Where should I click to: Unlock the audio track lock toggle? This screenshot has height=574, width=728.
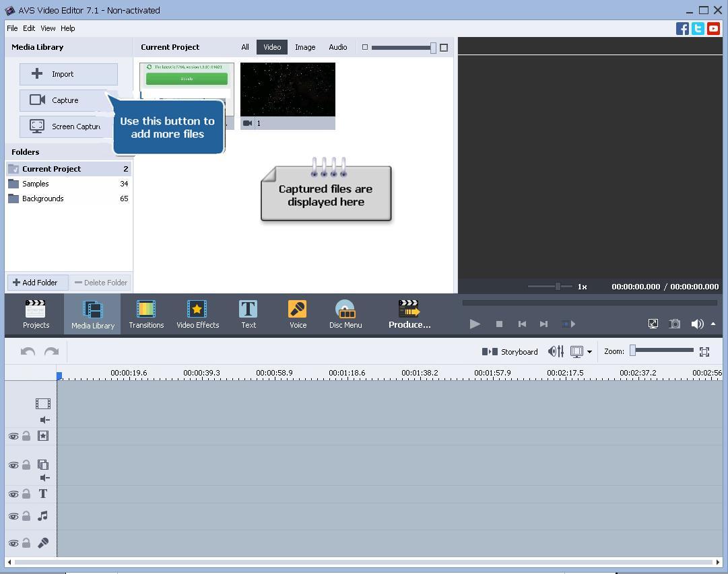[27, 516]
